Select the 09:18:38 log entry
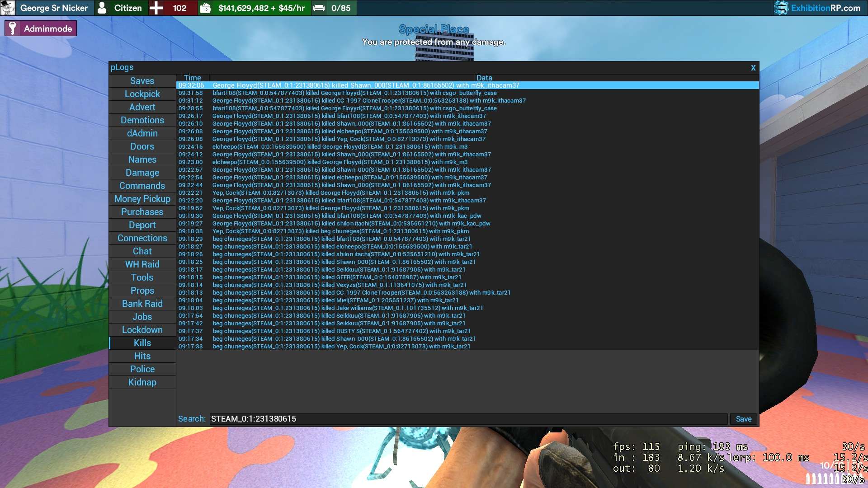868x488 pixels. [467, 231]
